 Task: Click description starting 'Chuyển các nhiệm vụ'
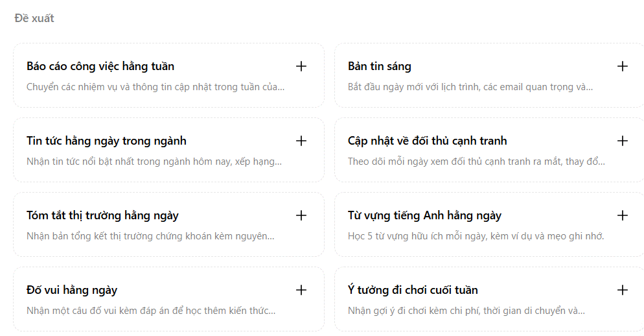155,87
